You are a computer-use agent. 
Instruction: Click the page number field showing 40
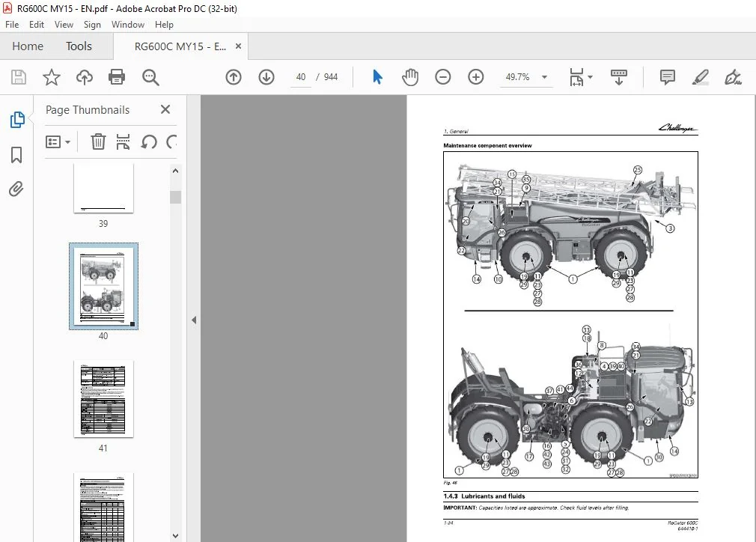click(301, 77)
